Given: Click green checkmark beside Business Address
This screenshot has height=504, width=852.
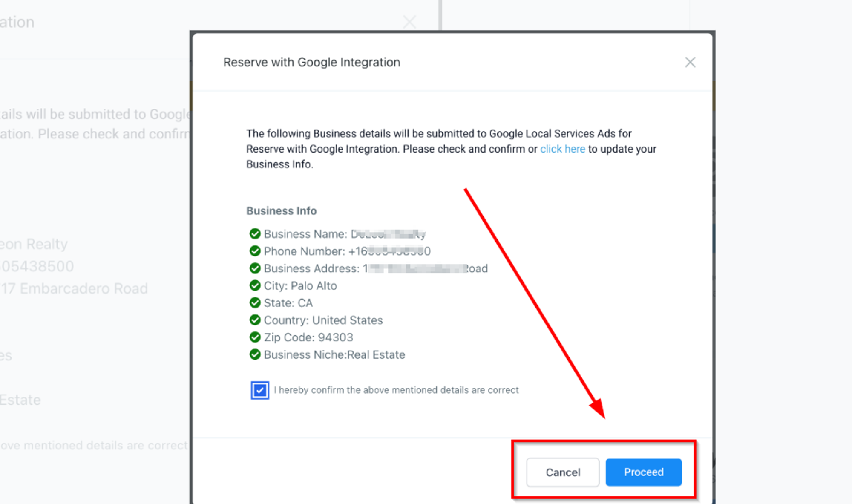Looking at the screenshot, I should 255,268.
